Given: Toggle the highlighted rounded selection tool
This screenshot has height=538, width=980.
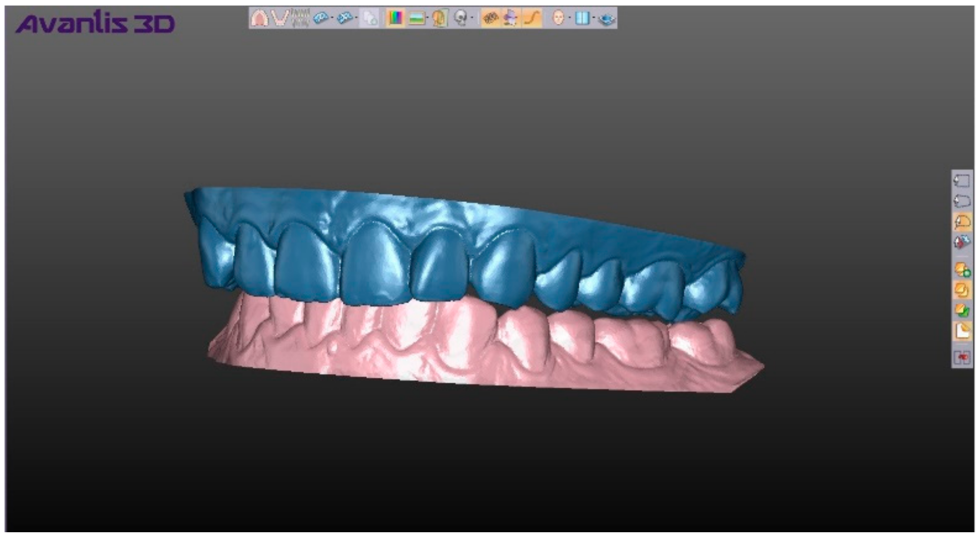Looking at the screenshot, I should (x=962, y=222).
